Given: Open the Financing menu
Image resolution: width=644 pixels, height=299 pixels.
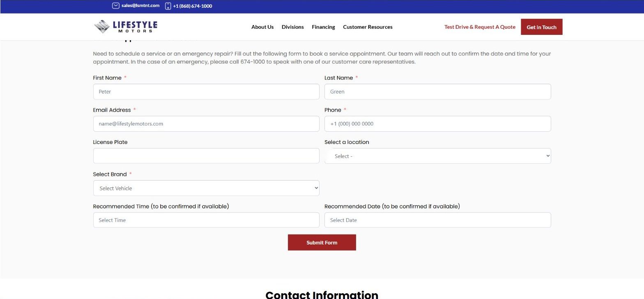Looking at the screenshot, I should [323, 27].
